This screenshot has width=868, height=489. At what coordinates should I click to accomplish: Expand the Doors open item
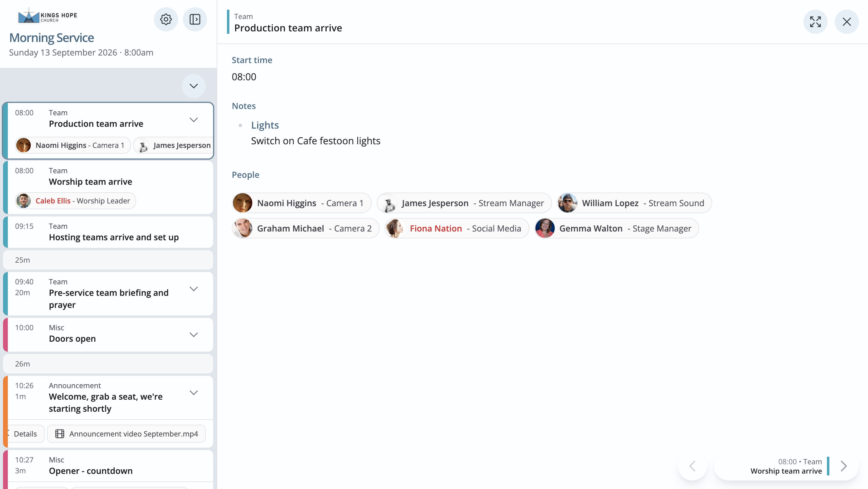[x=194, y=335]
